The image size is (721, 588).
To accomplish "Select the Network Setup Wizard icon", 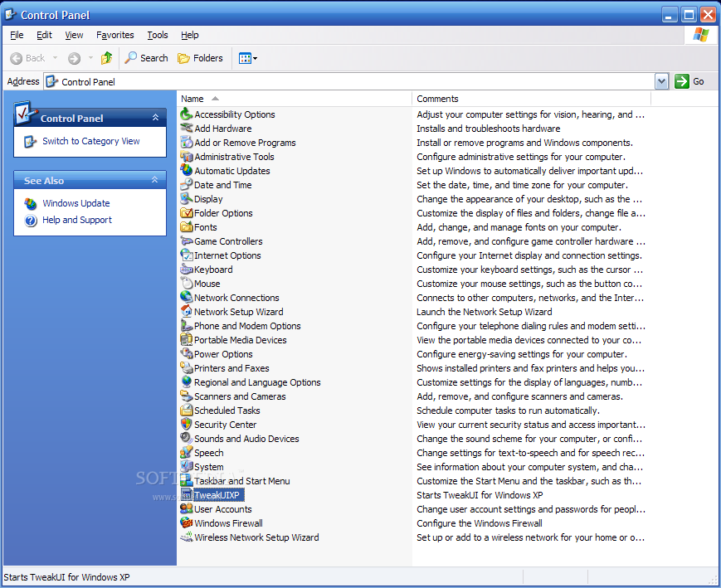I will [x=186, y=312].
